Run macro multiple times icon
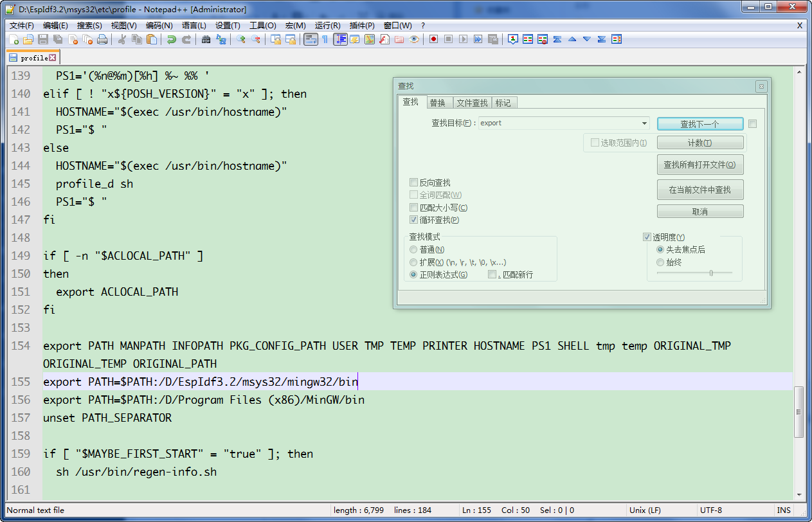Screen dimensions: 812x522 click(478, 39)
